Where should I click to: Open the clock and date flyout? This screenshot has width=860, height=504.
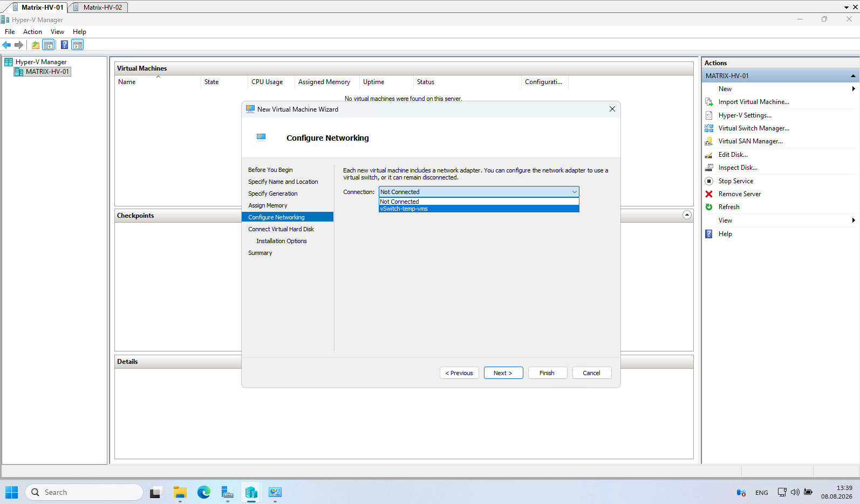[x=837, y=492]
